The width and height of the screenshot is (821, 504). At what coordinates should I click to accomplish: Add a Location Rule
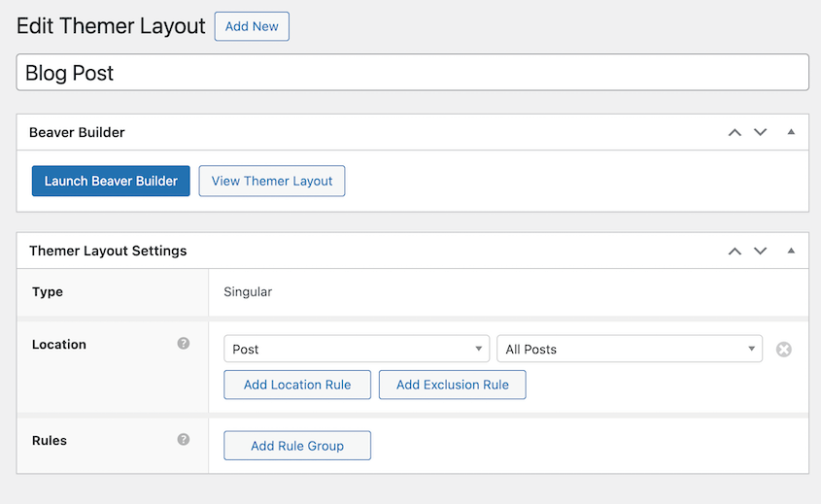click(297, 385)
